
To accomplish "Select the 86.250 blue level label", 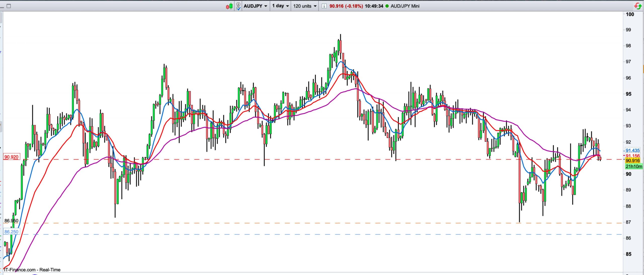I will 12,232.
